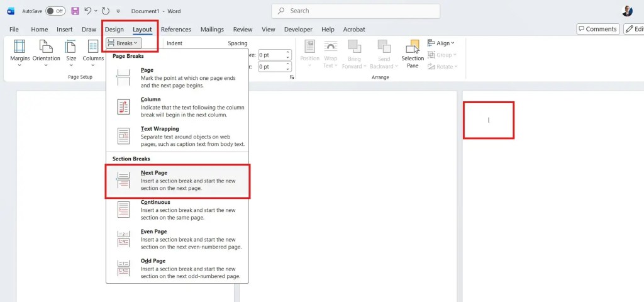The width and height of the screenshot is (644, 302).
Task: Open the user account profile picture
Action: [627, 11]
